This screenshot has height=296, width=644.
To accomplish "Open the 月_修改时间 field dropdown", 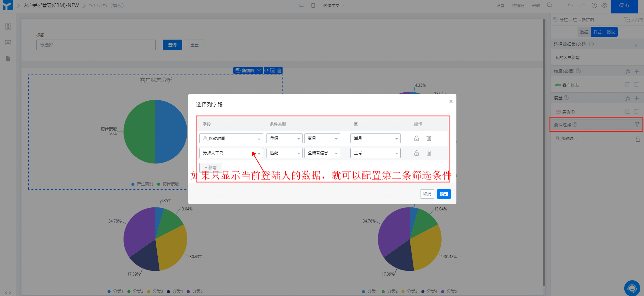I will (231, 138).
